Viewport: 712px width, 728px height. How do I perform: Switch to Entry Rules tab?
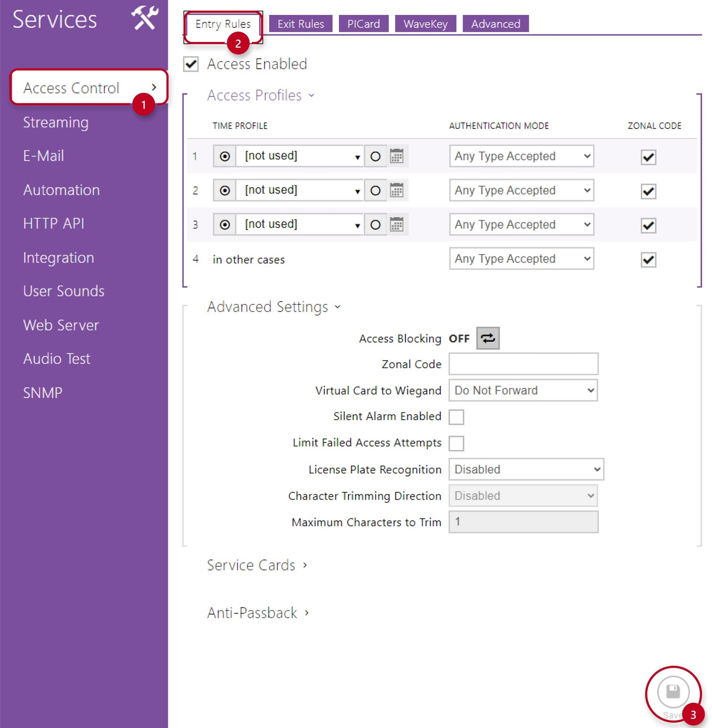coord(223,24)
